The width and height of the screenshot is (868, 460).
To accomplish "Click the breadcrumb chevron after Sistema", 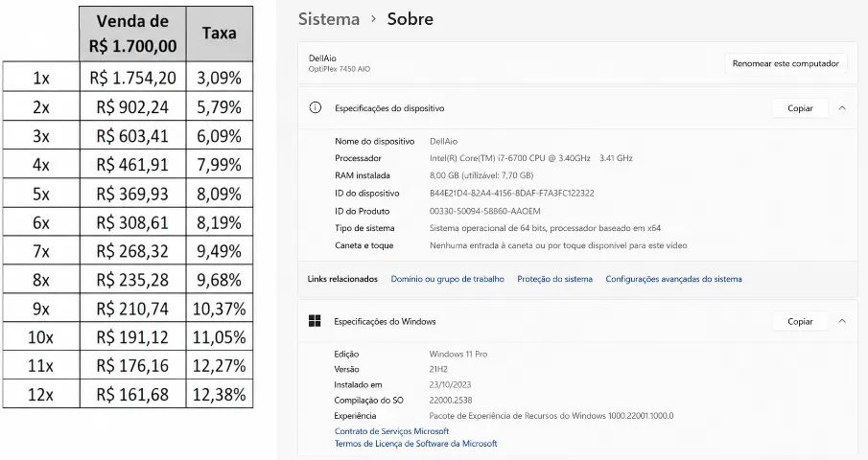I will coord(374,19).
